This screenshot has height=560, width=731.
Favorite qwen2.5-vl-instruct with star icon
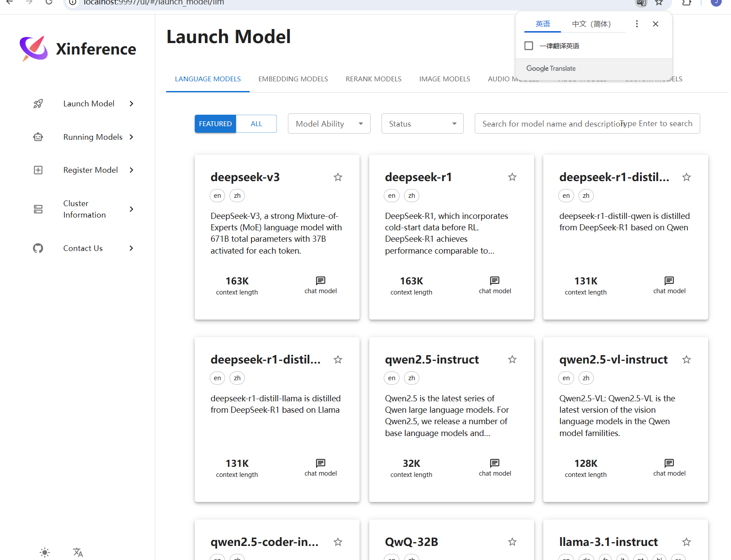(687, 360)
